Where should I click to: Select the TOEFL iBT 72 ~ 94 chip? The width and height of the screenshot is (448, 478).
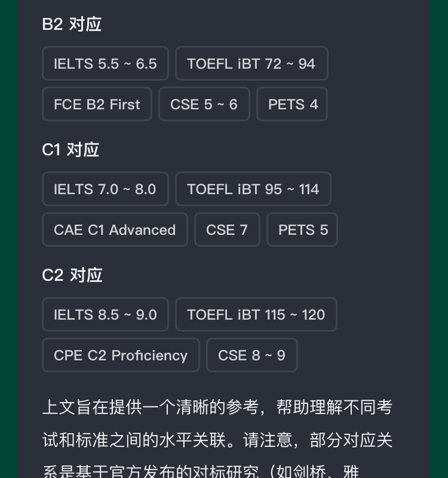point(251,63)
